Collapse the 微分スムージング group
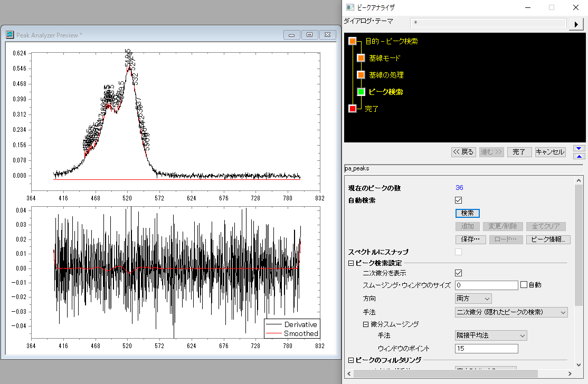Screen dimensions: 588x384 366,324
